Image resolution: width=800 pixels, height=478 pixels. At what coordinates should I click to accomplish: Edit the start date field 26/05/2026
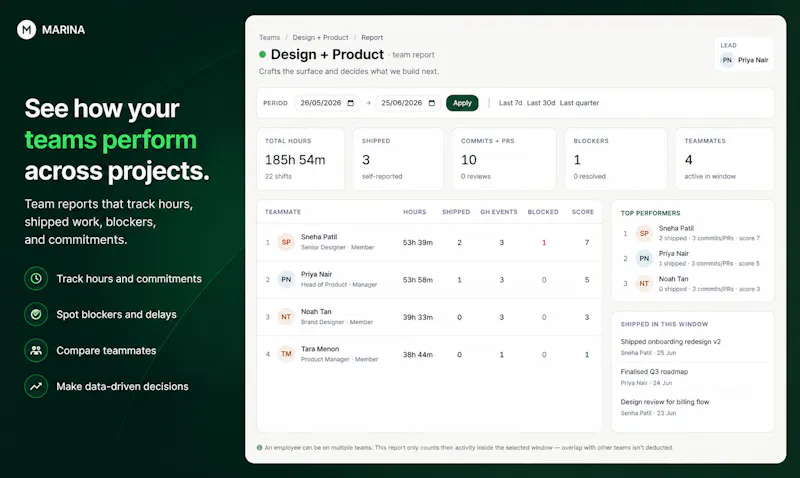pos(327,103)
